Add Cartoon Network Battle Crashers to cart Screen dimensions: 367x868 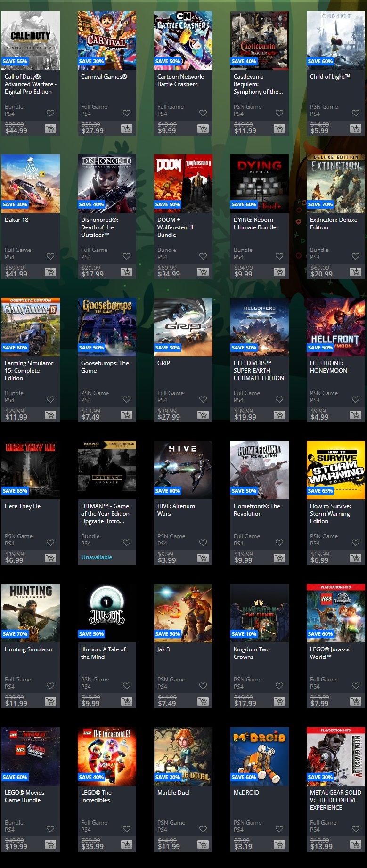pyautogui.click(x=203, y=128)
